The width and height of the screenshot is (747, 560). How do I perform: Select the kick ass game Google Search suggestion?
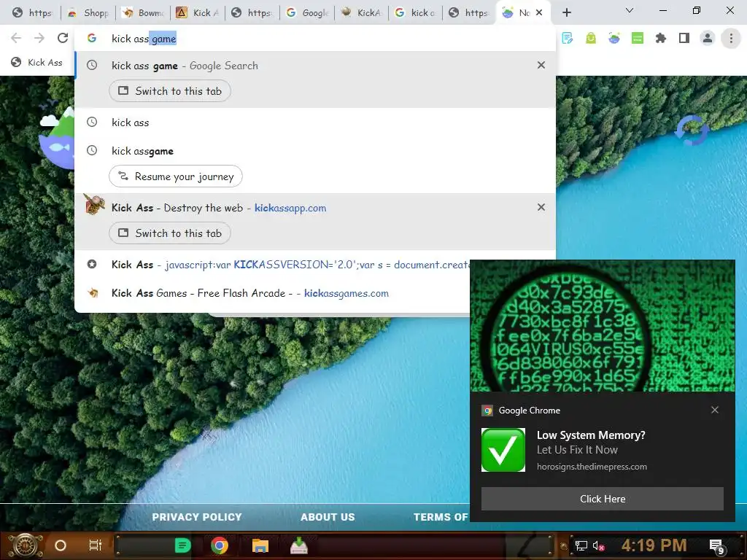(315, 66)
